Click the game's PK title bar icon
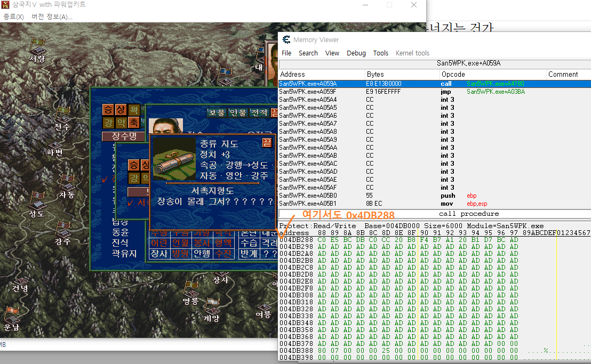The width and height of the screenshot is (591, 364). click(x=5, y=4)
